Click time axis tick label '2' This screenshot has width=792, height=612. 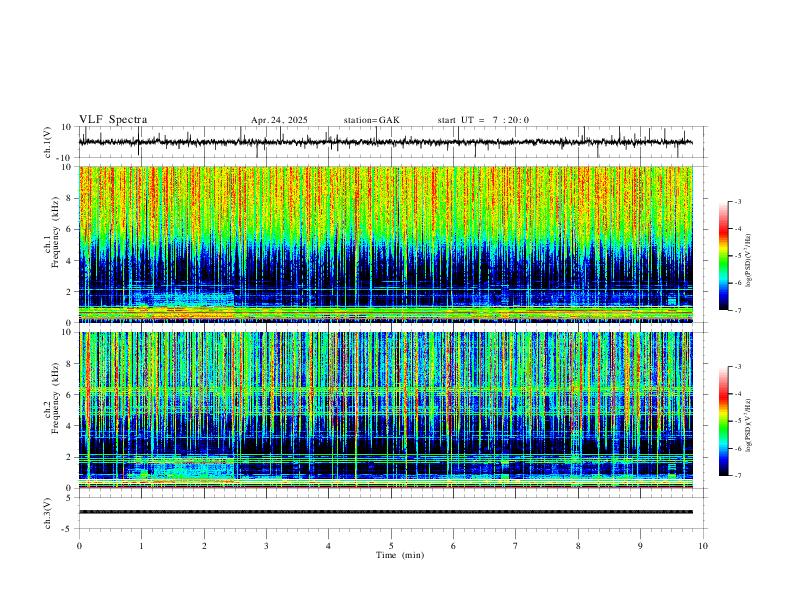(x=204, y=546)
